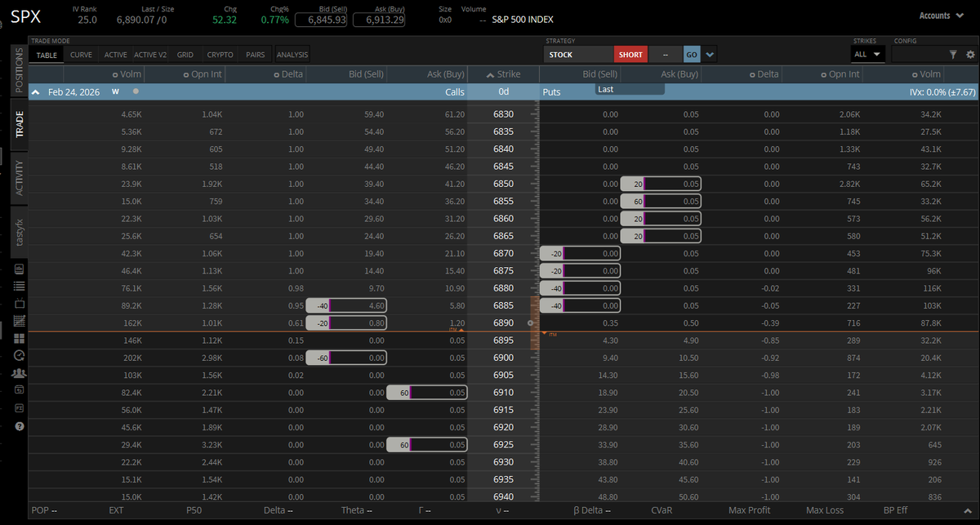Viewport: 980px width, 525px height.
Task: Sort by the Strike column header arrow
Action: (490, 74)
